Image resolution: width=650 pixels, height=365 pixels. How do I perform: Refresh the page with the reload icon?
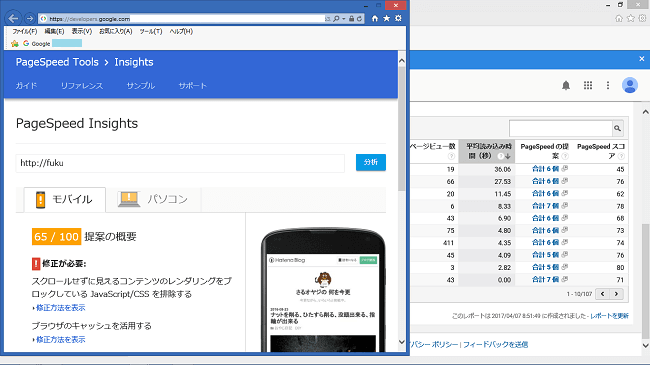(359, 19)
